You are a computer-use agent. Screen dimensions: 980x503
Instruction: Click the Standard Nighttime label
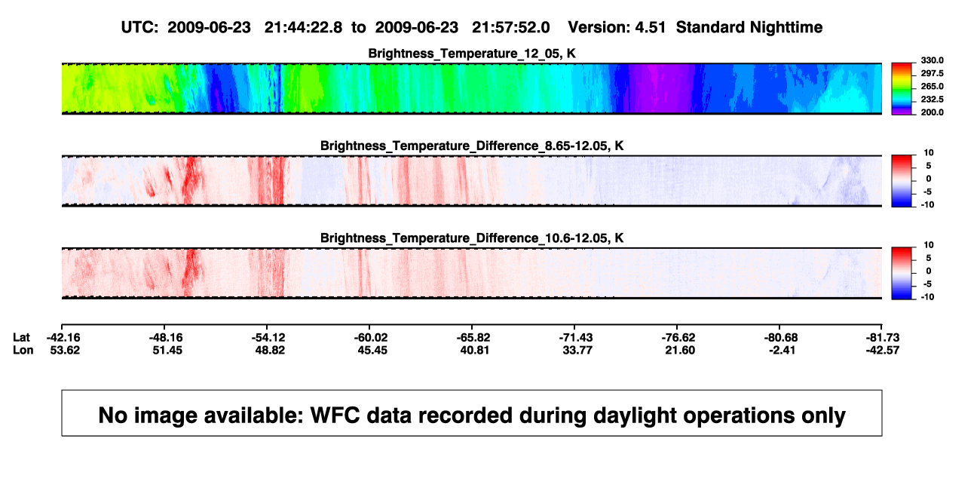(x=749, y=27)
